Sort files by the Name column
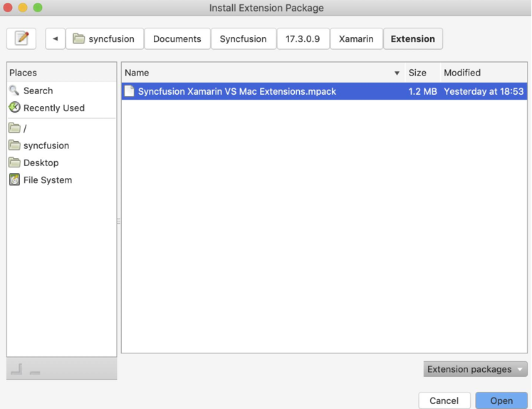The height and width of the screenshot is (409, 532). [x=263, y=73]
